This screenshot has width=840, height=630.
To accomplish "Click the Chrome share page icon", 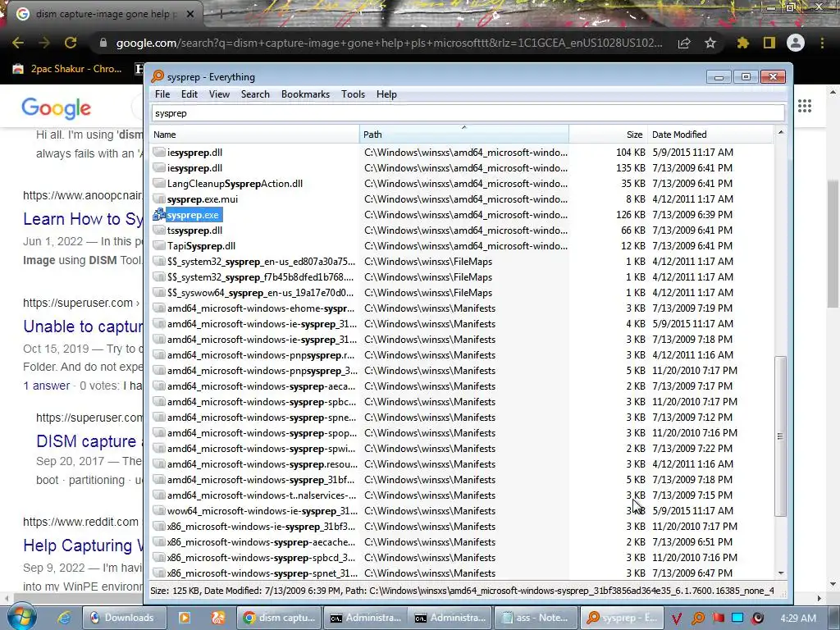I will click(684, 43).
